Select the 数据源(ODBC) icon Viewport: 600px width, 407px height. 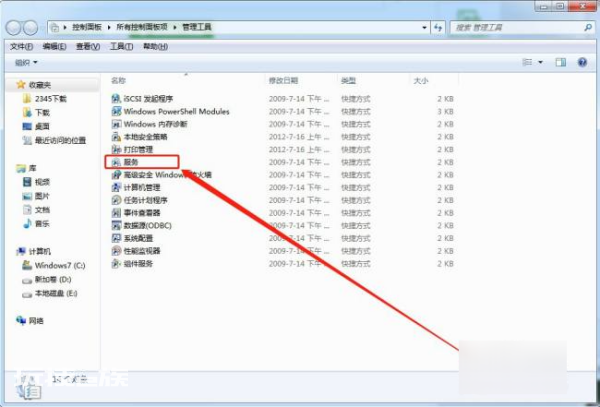116,225
